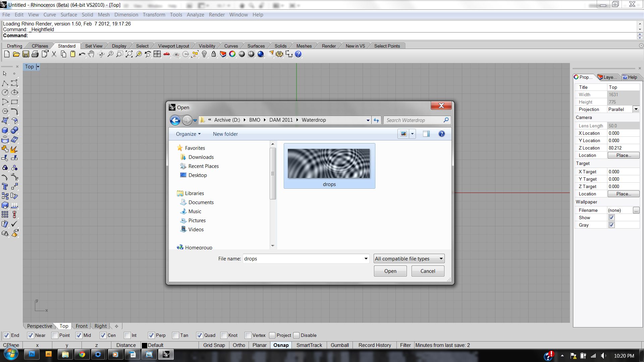Click the Zoom Extents toolbar icon
644x362 pixels.
[129, 54]
